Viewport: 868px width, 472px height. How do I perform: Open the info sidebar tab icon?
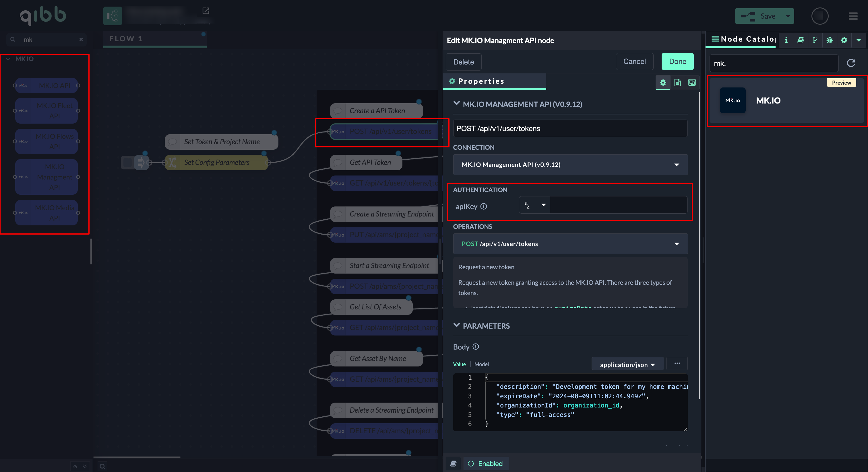coord(786,40)
